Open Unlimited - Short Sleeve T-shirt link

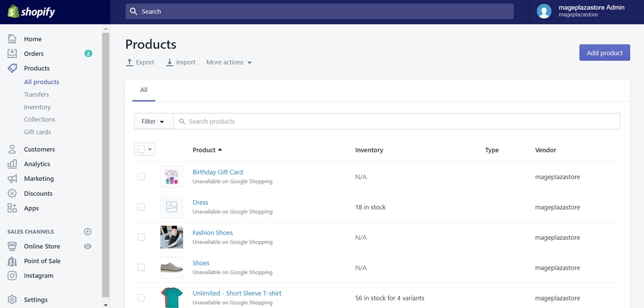coord(237,294)
